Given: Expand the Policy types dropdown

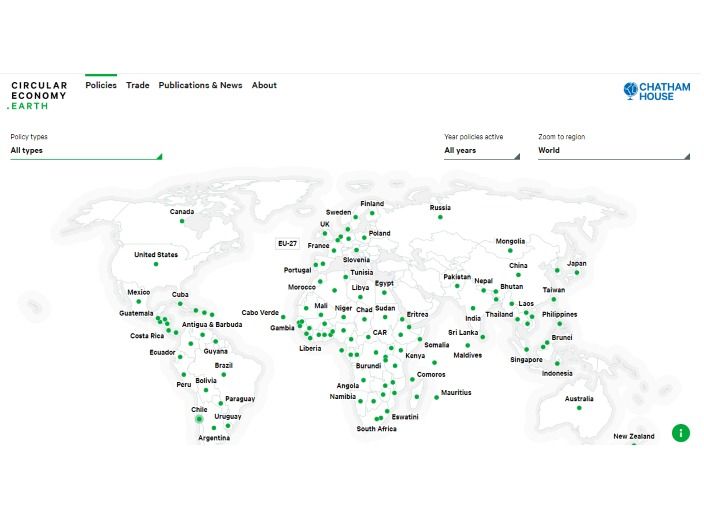Looking at the screenshot, I should [86, 150].
